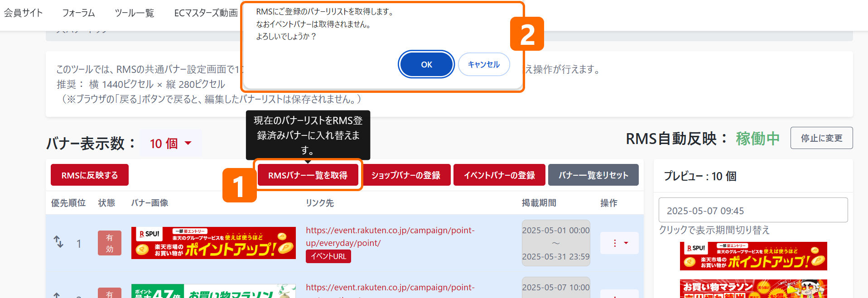Click the 掲載期間 field starting 2025-05-07 10:00

click(556, 288)
